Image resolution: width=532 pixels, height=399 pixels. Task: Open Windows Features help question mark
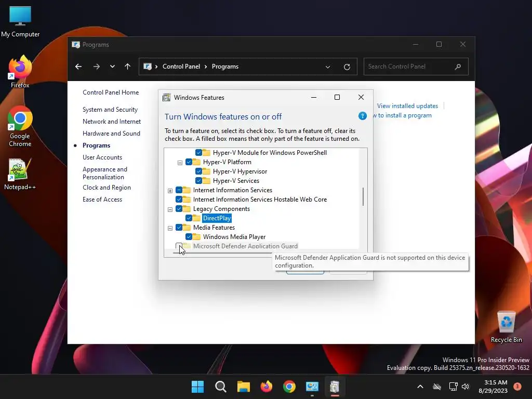click(x=362, y=116)
